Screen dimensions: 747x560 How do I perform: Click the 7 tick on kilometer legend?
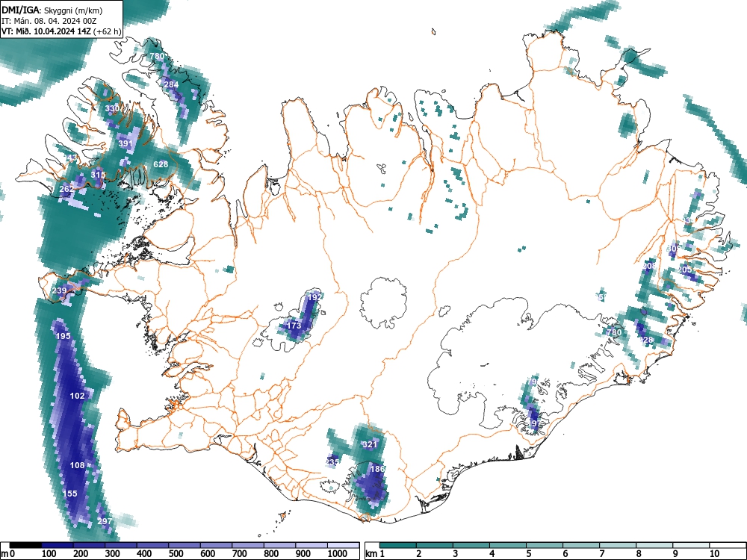click(602, 554)
